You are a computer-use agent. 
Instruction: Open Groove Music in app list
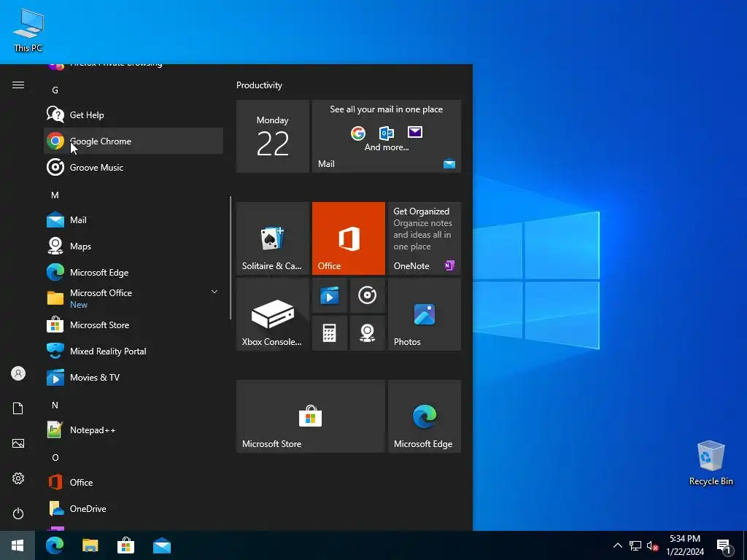tap(133, 167)
